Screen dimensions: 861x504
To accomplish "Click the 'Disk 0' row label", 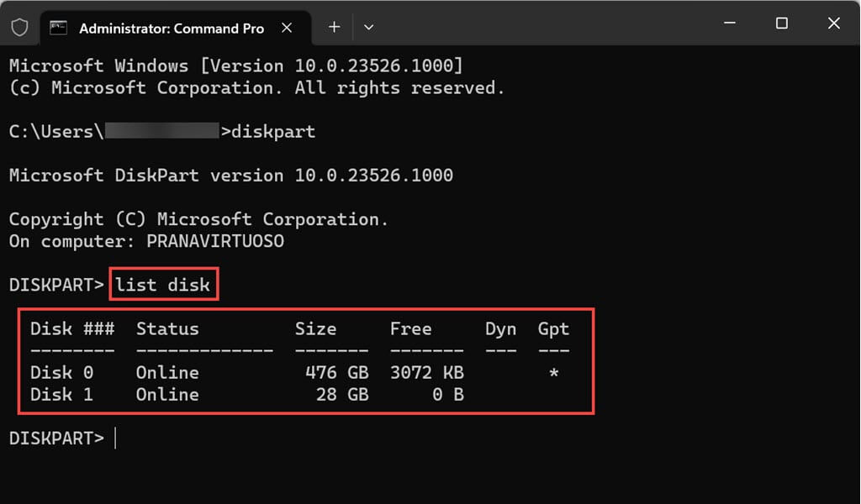I will (x=61, y=372).
